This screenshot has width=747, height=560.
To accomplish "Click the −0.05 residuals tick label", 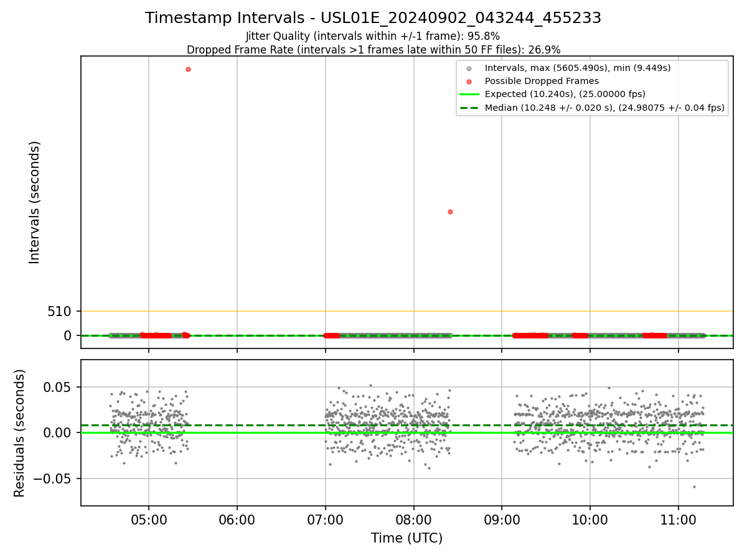I will point(54,478).
